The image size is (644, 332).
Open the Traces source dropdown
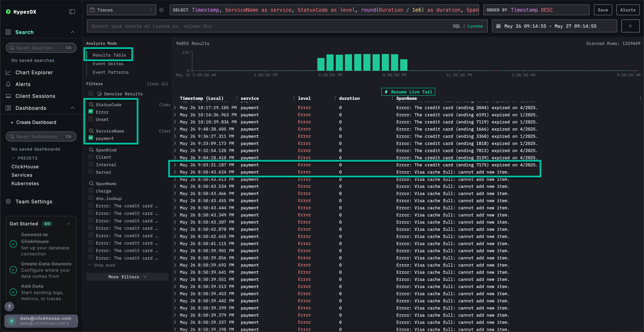(121, 10)
